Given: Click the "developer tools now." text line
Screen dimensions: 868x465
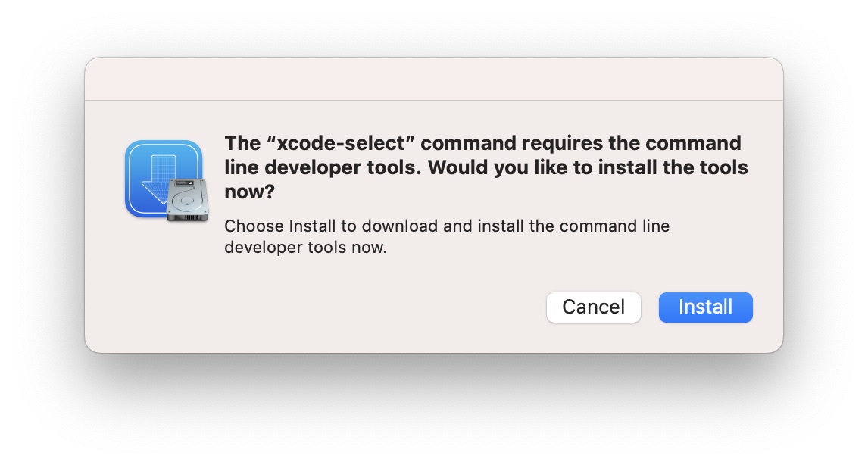Looking at the screenshot, I should point(305,248).
